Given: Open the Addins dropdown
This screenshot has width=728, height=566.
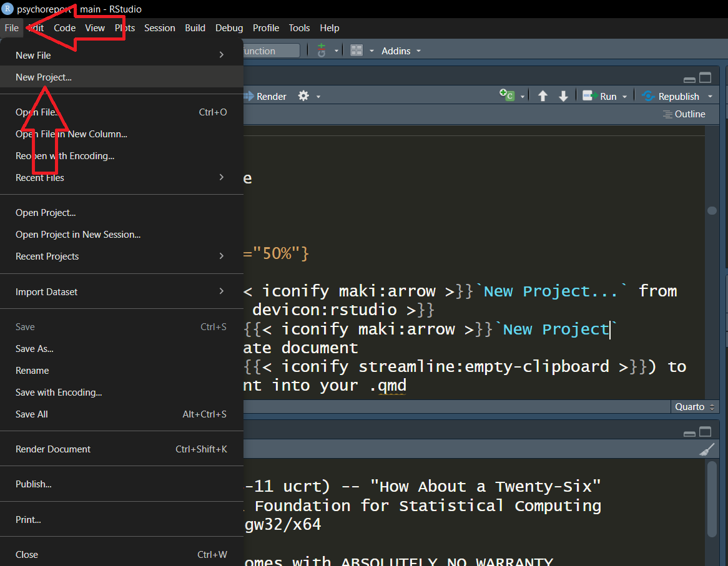Looking at the screenshot, I should (x=401, y=51).
